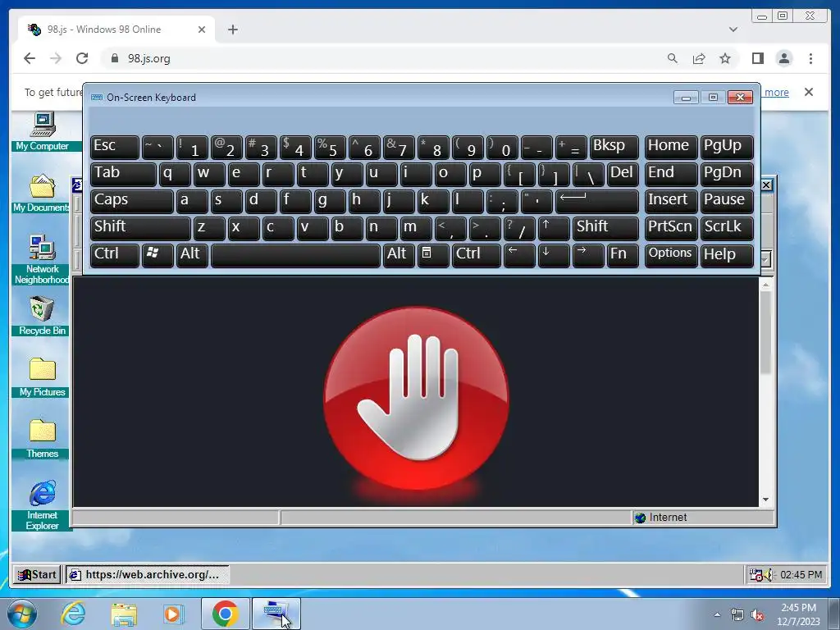Open Network Neighborhood desktop icon
The height and width of the screenshot is (630, 840).
42,259
